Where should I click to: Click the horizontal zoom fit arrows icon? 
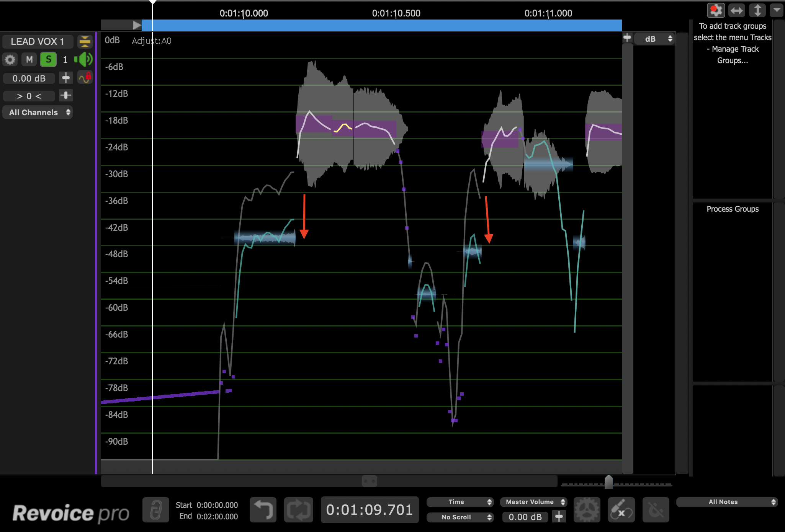coord(736,10)
